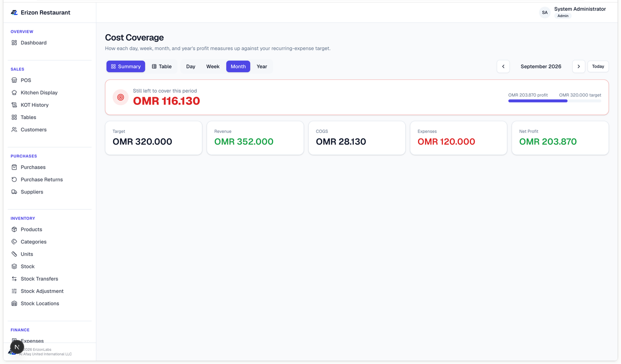This screenshot has width=621, height=364.
Task: Click the Suppliers truck icon
Action: pos(14,192)
